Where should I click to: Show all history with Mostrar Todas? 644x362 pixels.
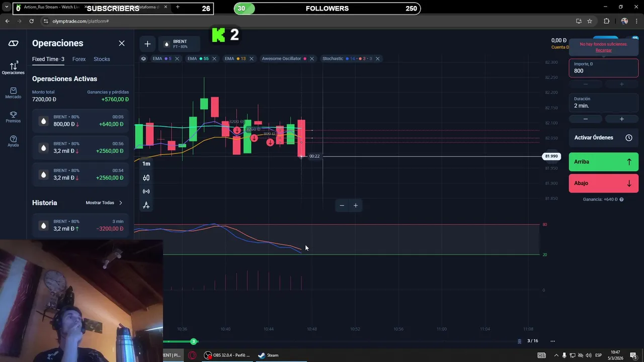pyautogui.click(x=104, y=203)
